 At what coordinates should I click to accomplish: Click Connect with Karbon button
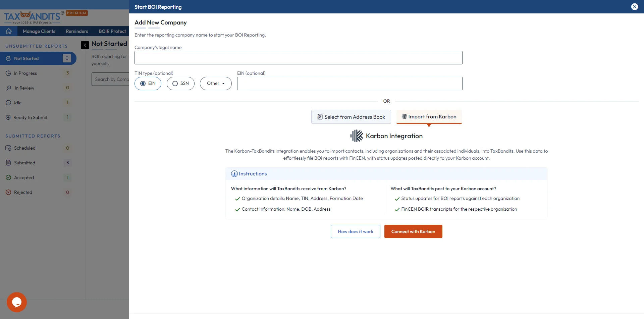click(x=413, y=231)
